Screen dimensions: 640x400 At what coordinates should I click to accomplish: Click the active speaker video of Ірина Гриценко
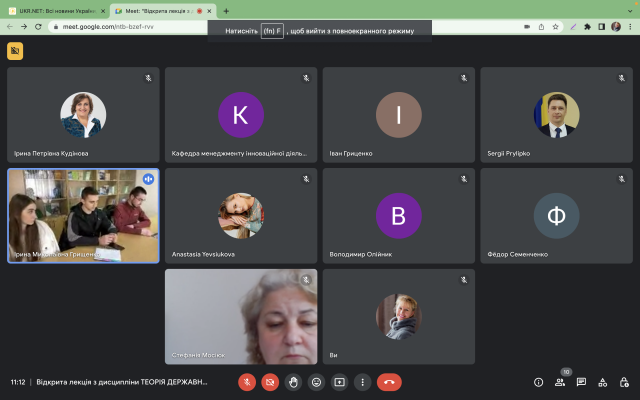(83, 216)
